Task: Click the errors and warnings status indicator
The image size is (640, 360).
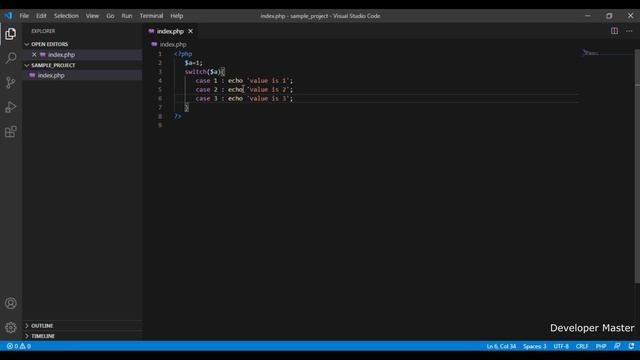Action: [x=19, y=346]
